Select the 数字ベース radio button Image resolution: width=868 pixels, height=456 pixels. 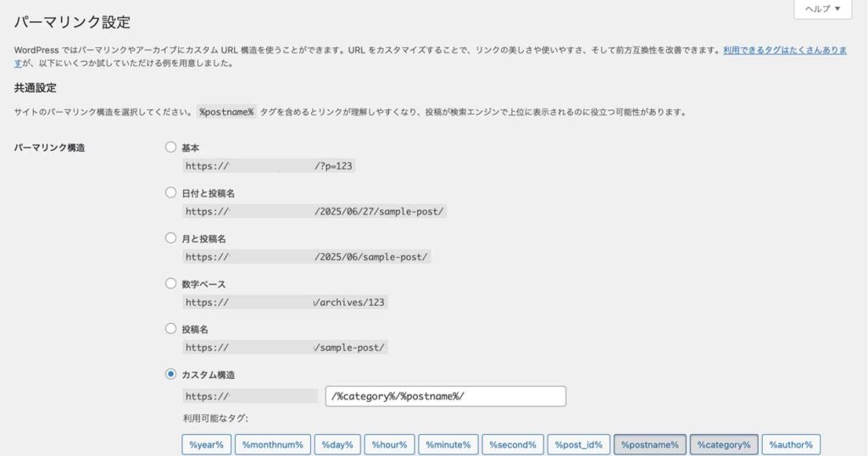[x=170, y=283]
